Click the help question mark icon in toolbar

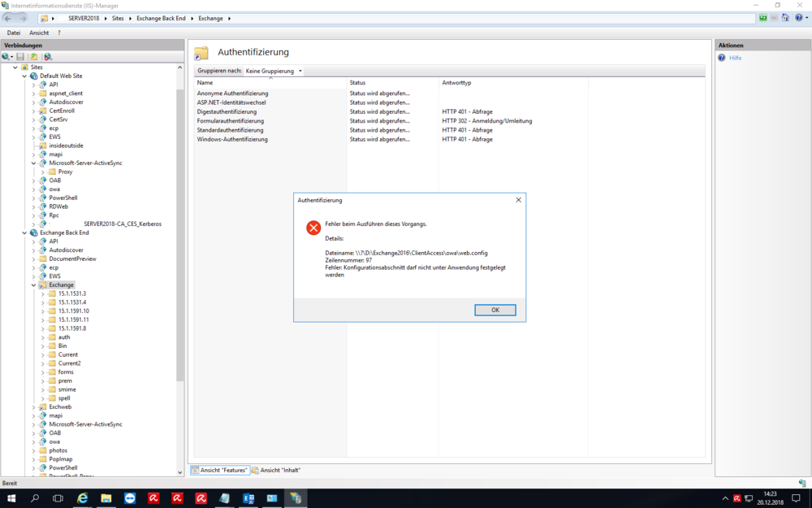[x=797, y=18]
